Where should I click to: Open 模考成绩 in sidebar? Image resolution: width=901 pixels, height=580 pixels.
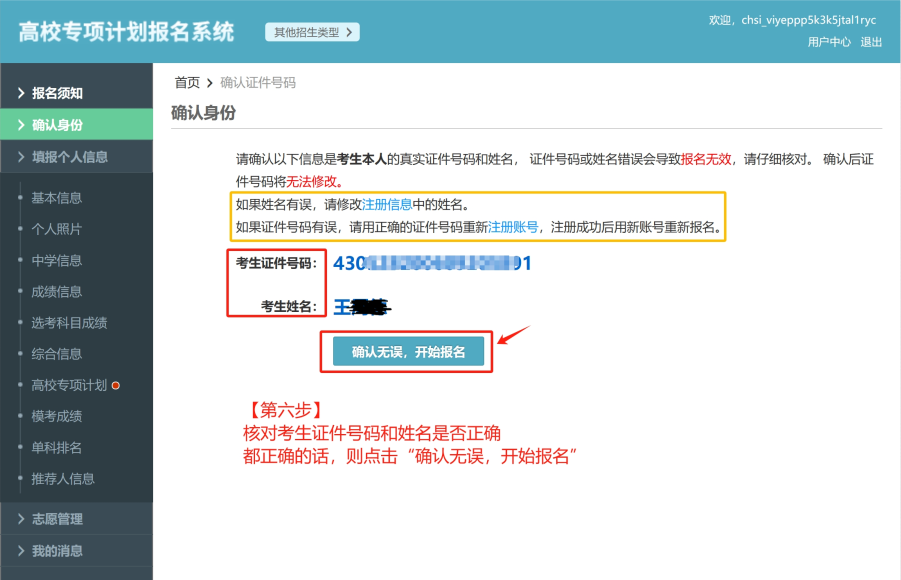coord(57,416)
